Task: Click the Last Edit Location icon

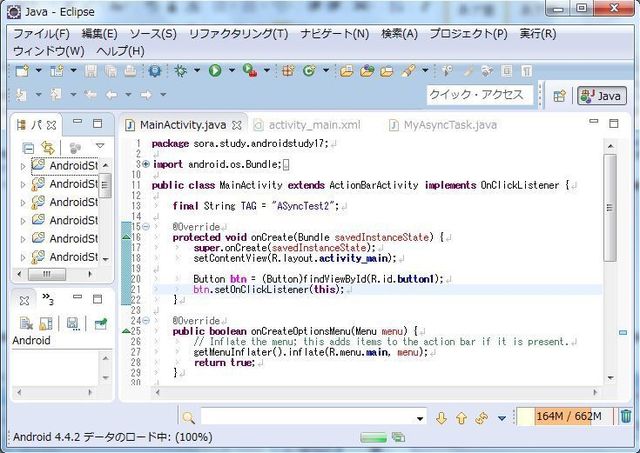Action: pos(91,95)
